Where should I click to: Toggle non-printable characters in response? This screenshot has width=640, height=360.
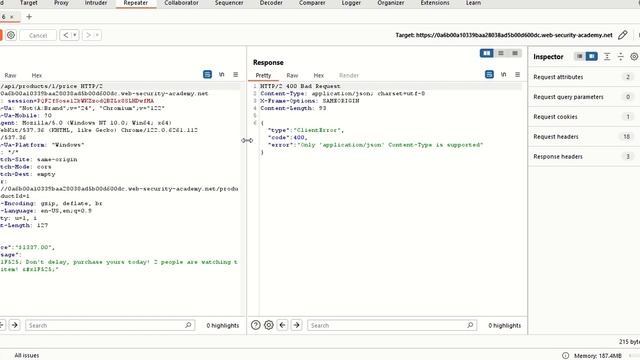504,74
